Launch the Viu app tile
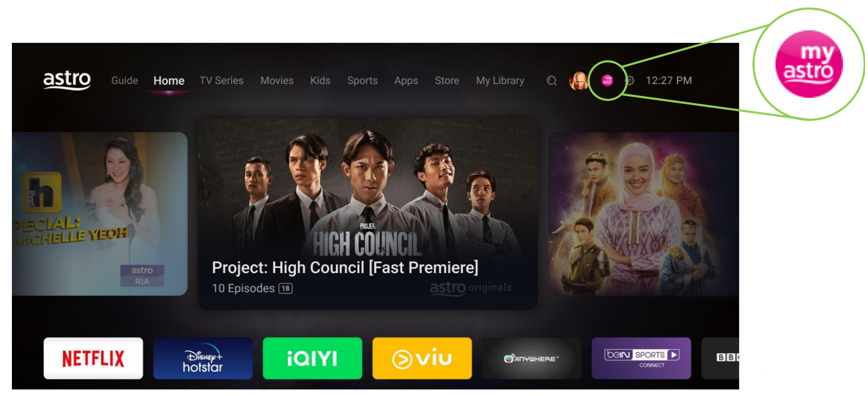This screenshot has height=396, width=868. (x=422, y=358)
